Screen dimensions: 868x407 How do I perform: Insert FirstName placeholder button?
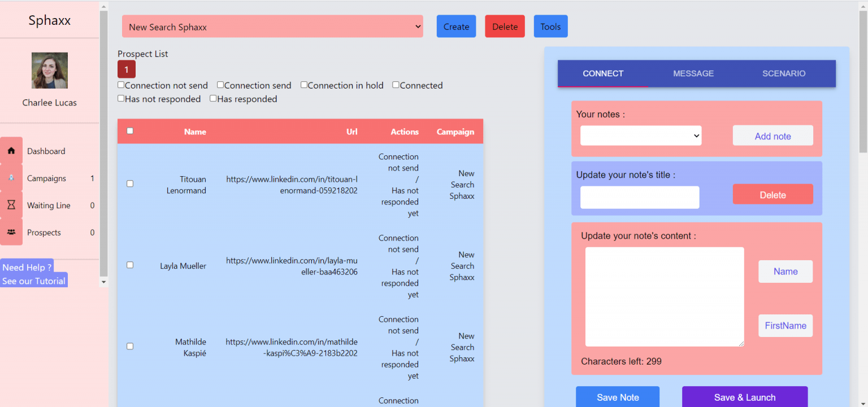pyautogui.click(x=785, y=326)
